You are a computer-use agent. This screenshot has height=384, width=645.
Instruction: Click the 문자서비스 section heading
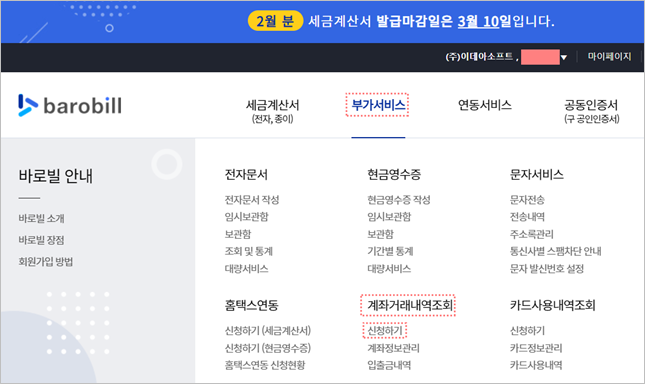point(537,174)
